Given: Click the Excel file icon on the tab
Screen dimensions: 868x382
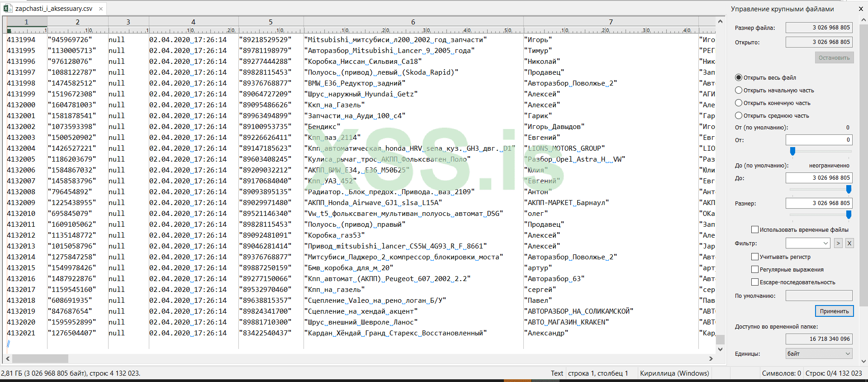Looking at the screenshot, I should (x=8, y=9).
